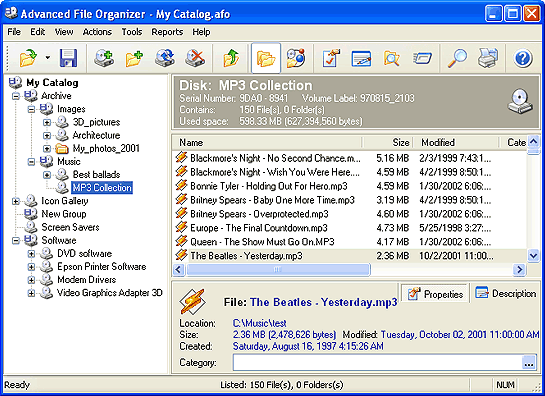Image resolution: width=545 pixels, height=396 pixels.
Task: Click the Add disk toolbar icon
Action: tap(104, 58)
